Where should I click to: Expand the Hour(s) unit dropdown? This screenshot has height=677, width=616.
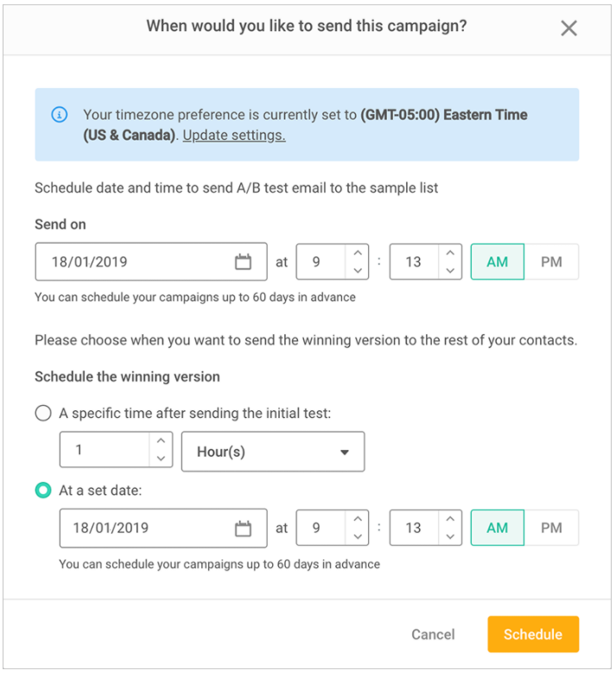[x=272, y=452]
